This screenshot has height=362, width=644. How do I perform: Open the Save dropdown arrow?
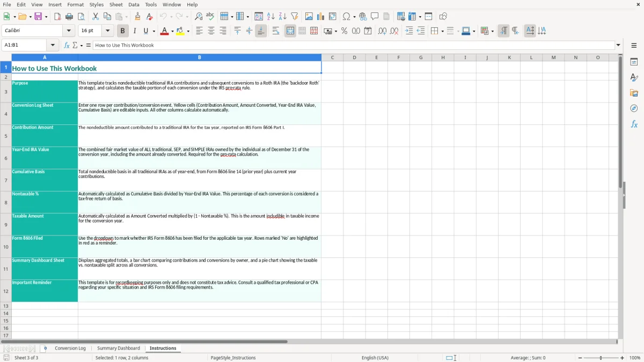pyautogui.click(x=46, y=17)
